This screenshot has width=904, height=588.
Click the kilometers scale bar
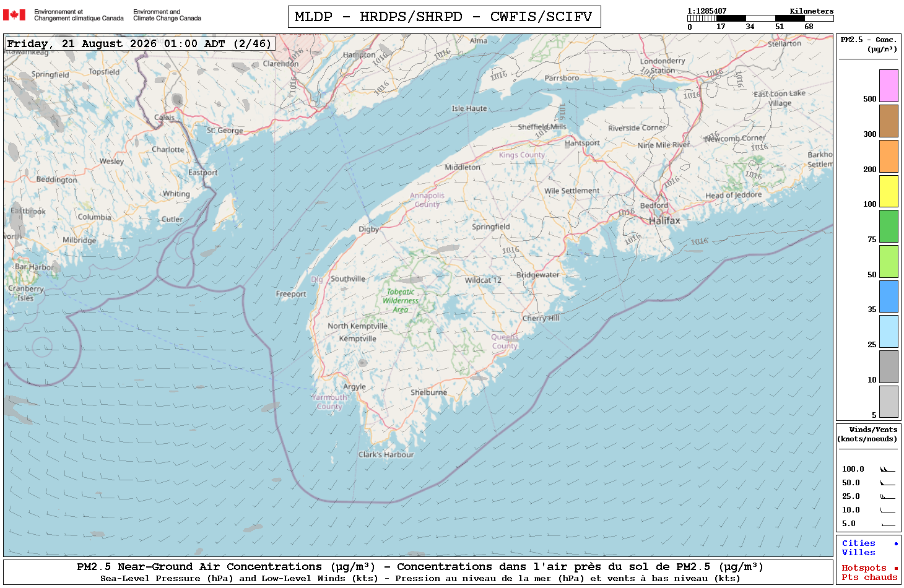[760, 19]
